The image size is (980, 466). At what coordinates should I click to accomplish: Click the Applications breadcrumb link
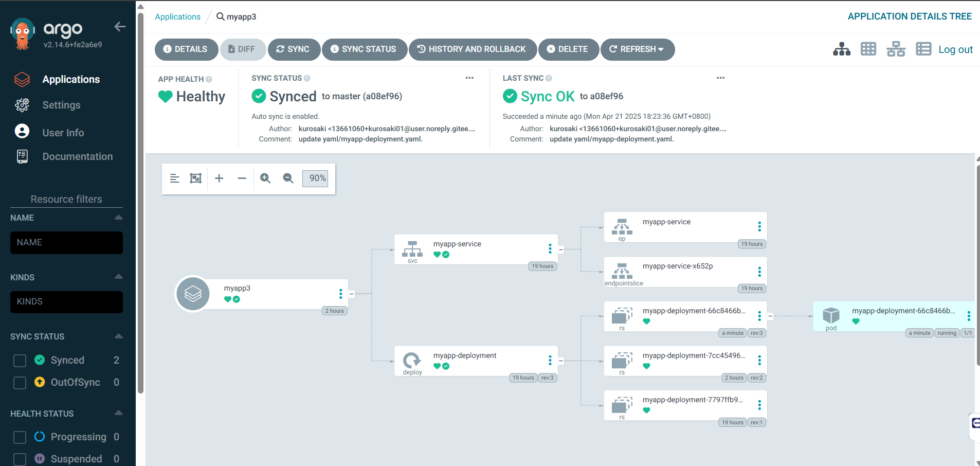pos(177,16)
